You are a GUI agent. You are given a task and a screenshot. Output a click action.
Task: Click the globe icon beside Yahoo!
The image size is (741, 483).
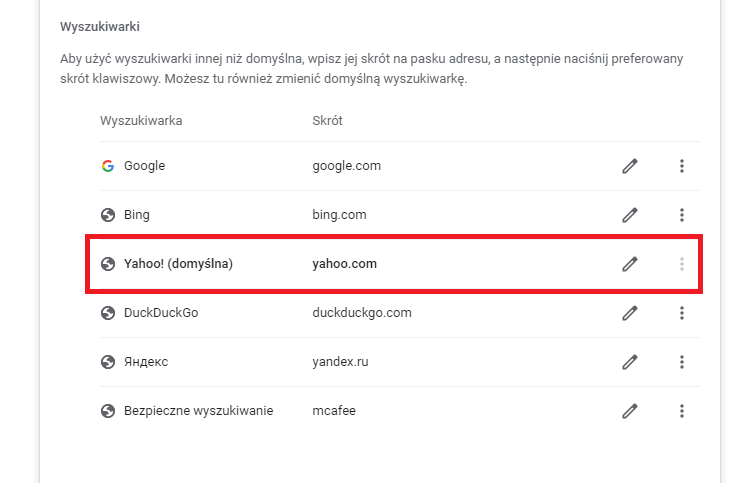coord(108,264)
